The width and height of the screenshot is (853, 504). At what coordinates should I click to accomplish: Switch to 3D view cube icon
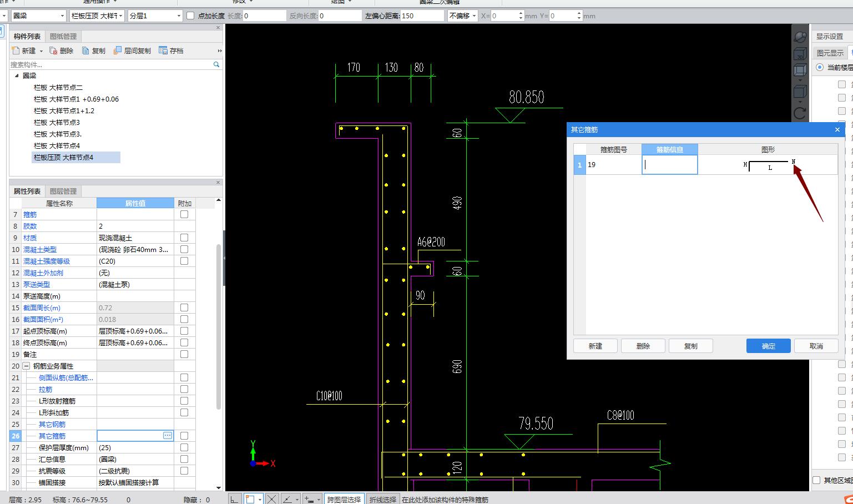pyautogui.click(x=800, y=54)
